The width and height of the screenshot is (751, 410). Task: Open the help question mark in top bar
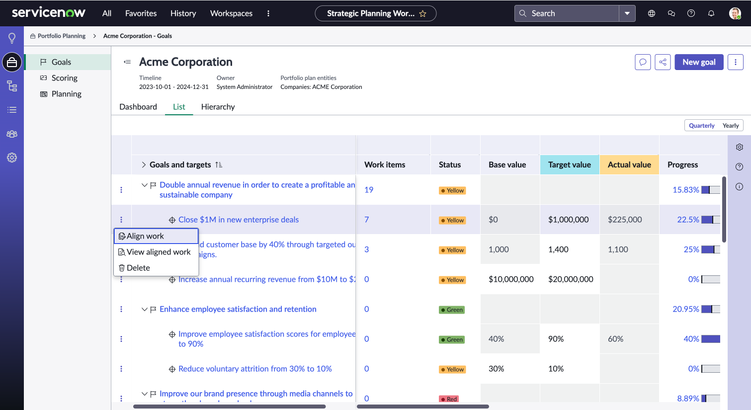coord(691,13)
